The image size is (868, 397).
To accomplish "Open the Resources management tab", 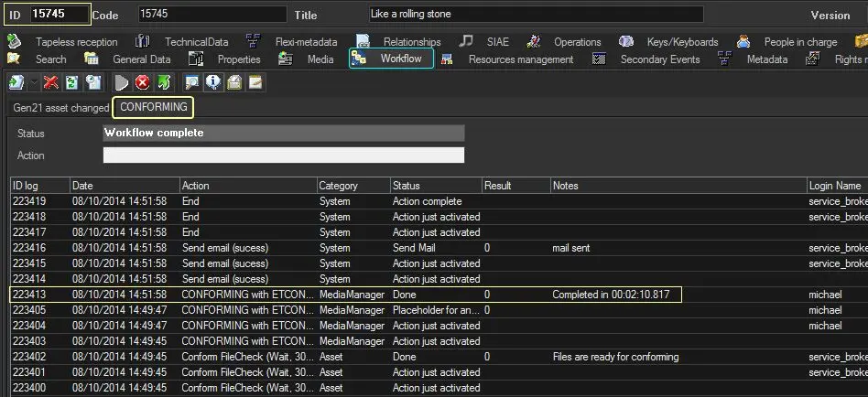I will click(520, 59).
